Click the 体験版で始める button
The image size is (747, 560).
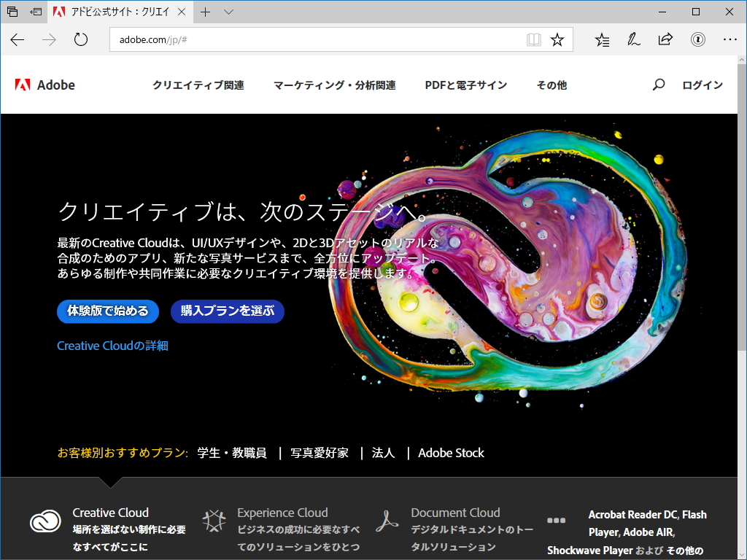coord(108,311)
